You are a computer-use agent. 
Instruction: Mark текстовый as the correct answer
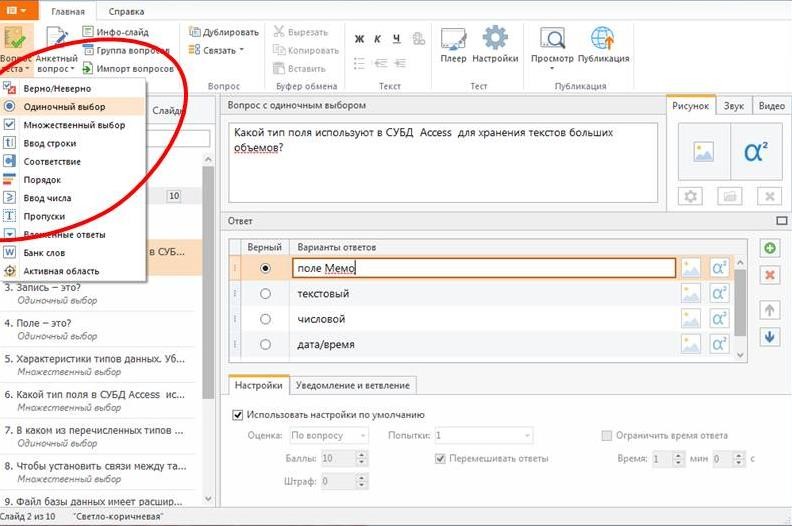point(265,294)
